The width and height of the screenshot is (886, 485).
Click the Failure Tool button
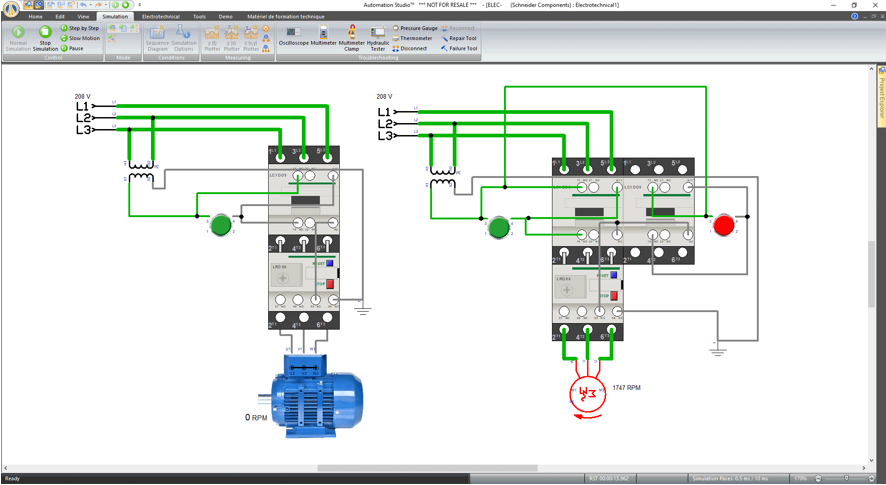[x=460, y=49]
